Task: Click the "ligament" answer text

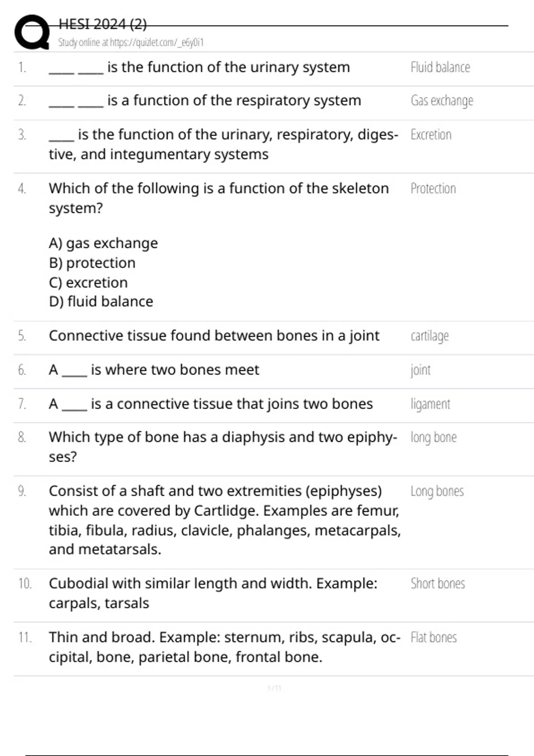Action: 430,404
